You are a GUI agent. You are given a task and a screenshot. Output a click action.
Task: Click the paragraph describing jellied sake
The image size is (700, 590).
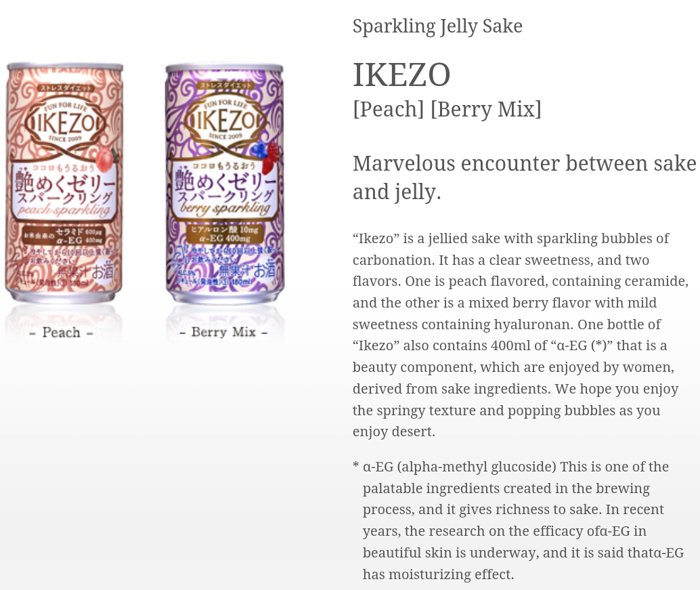(521, 335)
